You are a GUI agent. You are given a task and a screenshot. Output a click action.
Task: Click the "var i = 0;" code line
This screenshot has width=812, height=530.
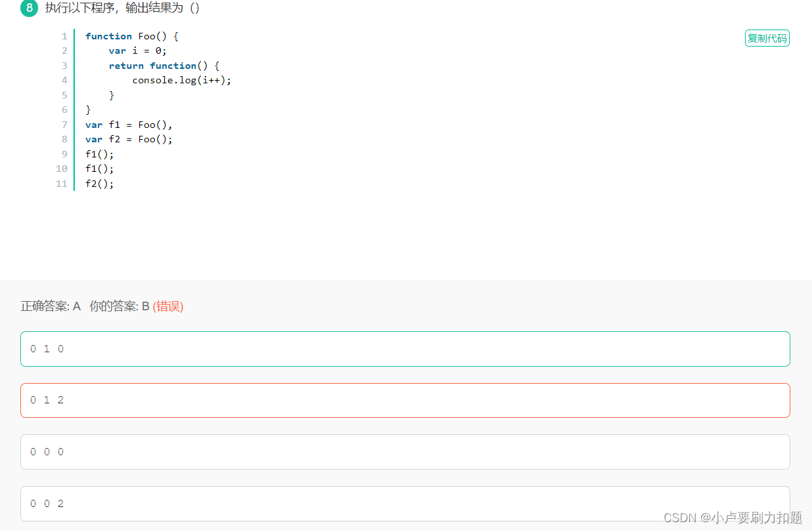coord(138,51)
